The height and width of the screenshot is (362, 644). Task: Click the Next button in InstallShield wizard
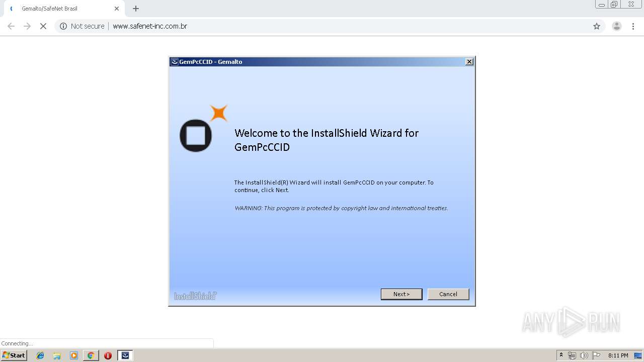401,294
